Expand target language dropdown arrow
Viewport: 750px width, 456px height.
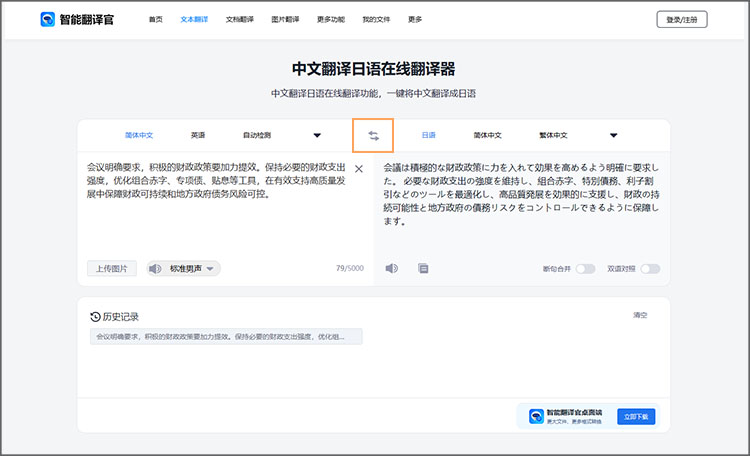pos(614,135)
